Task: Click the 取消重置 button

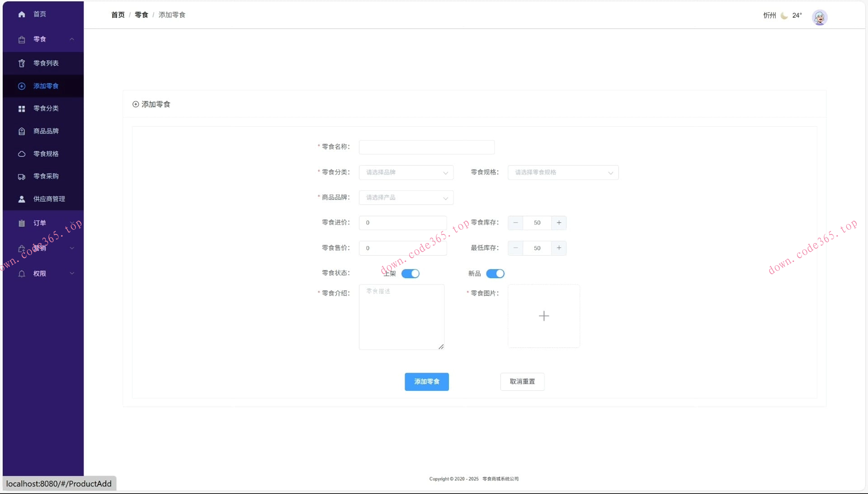Action: 522,382
